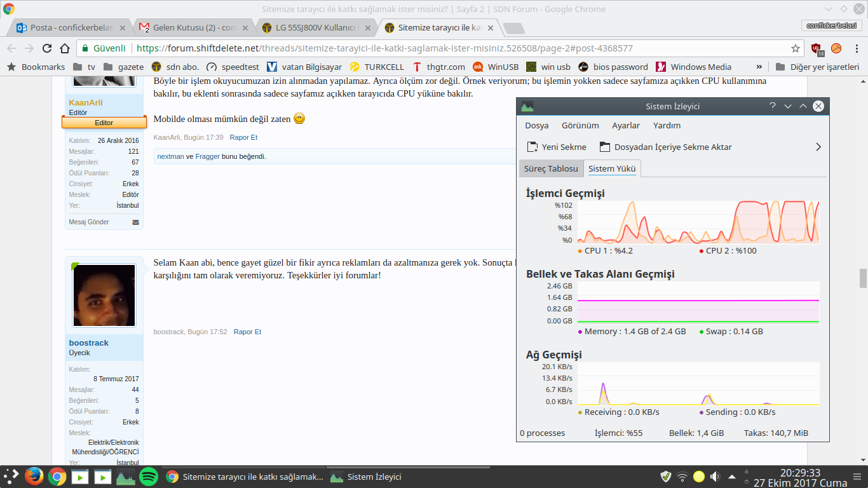Click the shield icon in system tray

pos(666,477)
